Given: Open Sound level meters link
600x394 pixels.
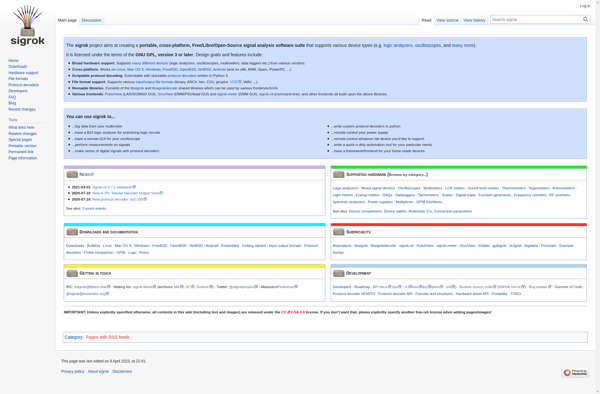Looking at the screenshot, I should pyautogui.click(x=483, y=188).
